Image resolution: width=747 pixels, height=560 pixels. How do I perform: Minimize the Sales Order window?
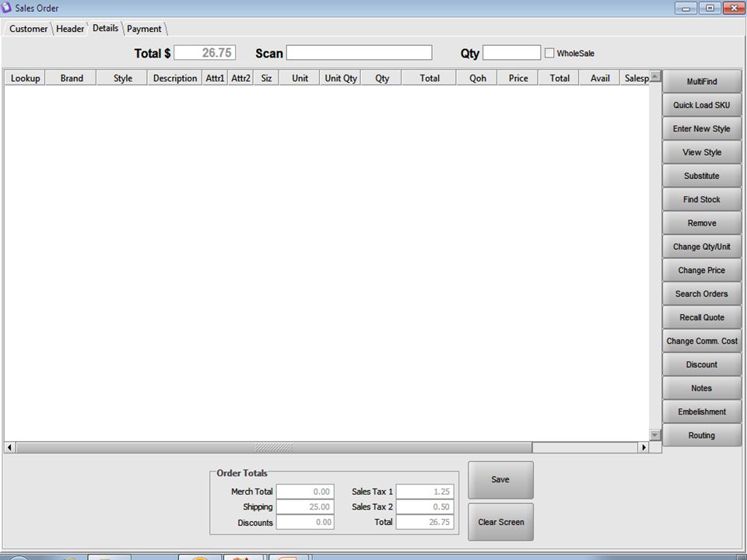click(686, 8)
